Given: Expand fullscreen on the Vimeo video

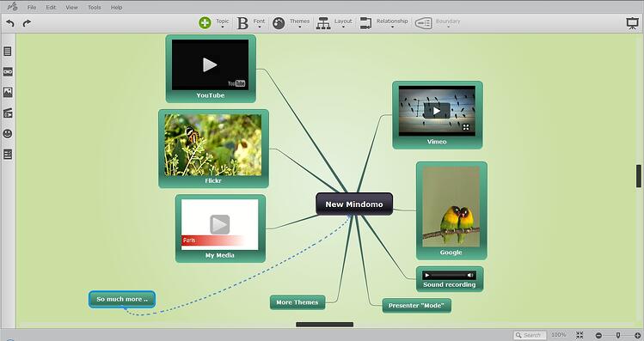Looking at the screenshot, I should tap(466, 128).
